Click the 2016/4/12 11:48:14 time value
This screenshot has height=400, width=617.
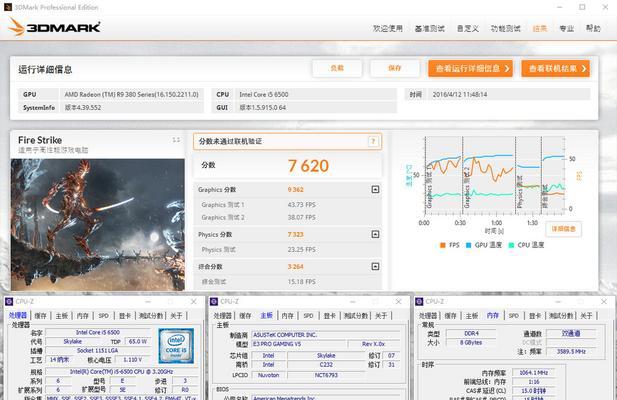pos(460,94)
